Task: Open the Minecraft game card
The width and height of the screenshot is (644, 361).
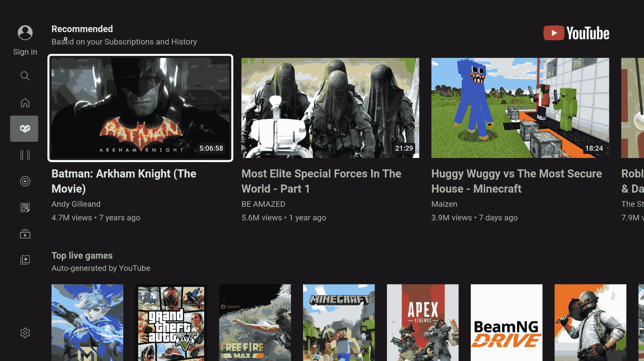Action: [x=339, y=323]
